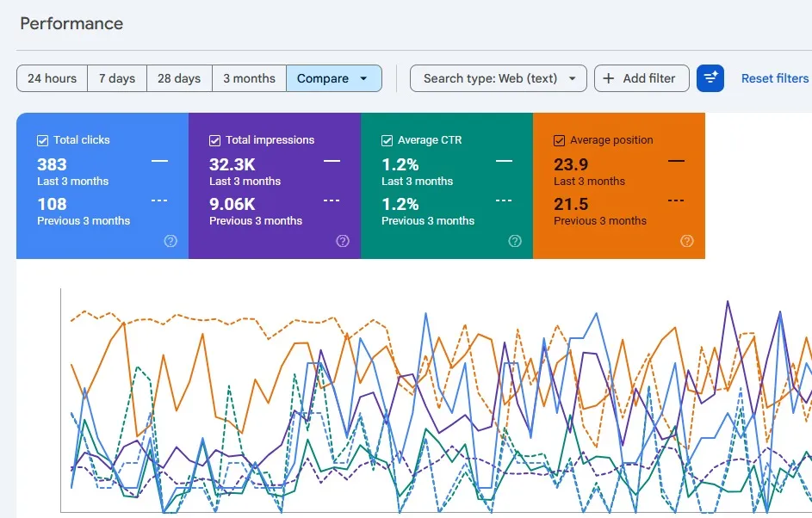Click the 108 previous clicks value

pos(52,204)
